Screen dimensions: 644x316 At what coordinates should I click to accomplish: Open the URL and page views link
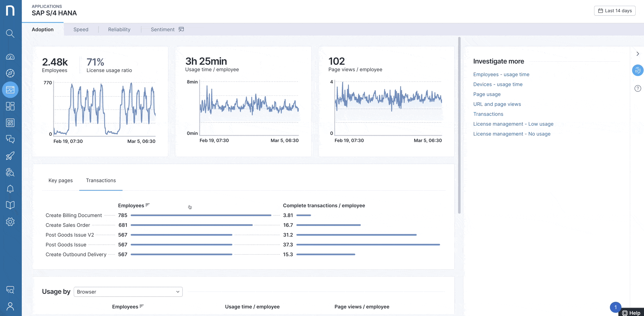coord(497,104)
